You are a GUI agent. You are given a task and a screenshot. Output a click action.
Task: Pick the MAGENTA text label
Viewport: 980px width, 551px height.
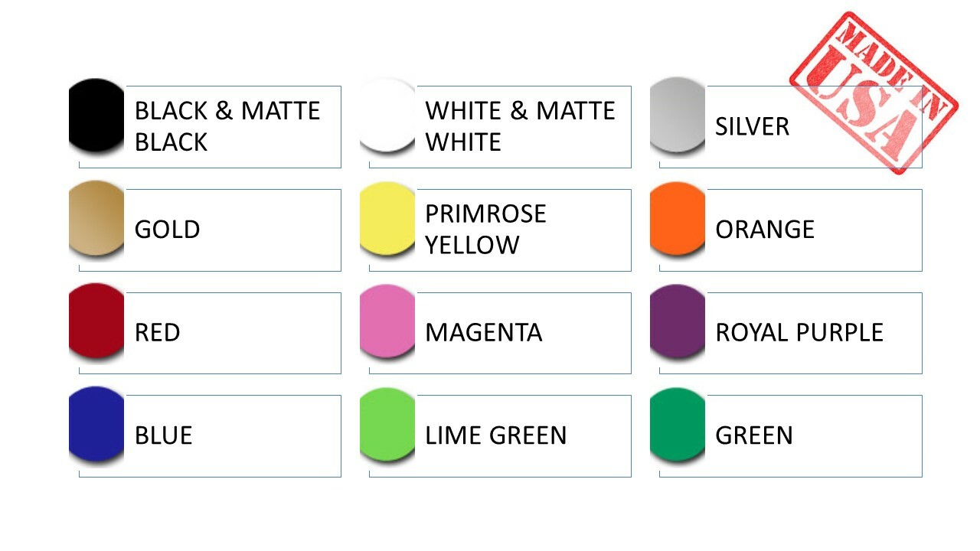pos(483,332)
